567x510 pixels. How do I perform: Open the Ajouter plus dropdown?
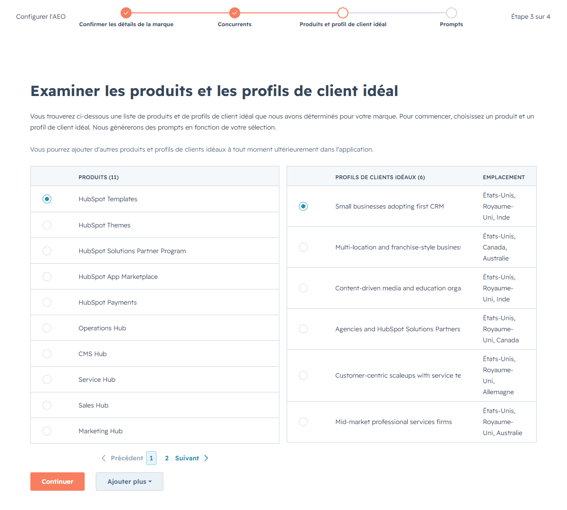(129, 481)
